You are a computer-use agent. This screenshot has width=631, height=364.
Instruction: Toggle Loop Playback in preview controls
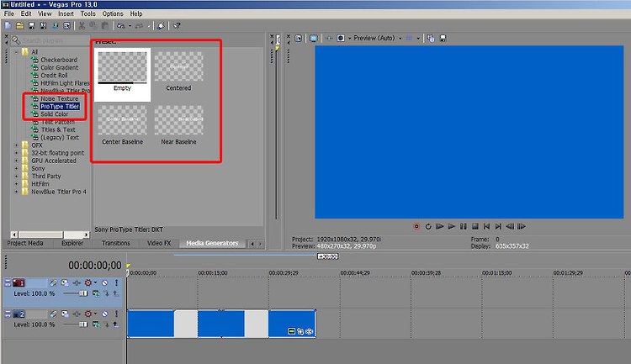(428, 226)
